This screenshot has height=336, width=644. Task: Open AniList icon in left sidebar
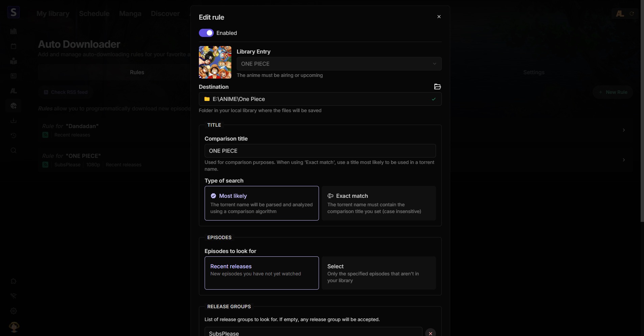click(x=14, y=91)
